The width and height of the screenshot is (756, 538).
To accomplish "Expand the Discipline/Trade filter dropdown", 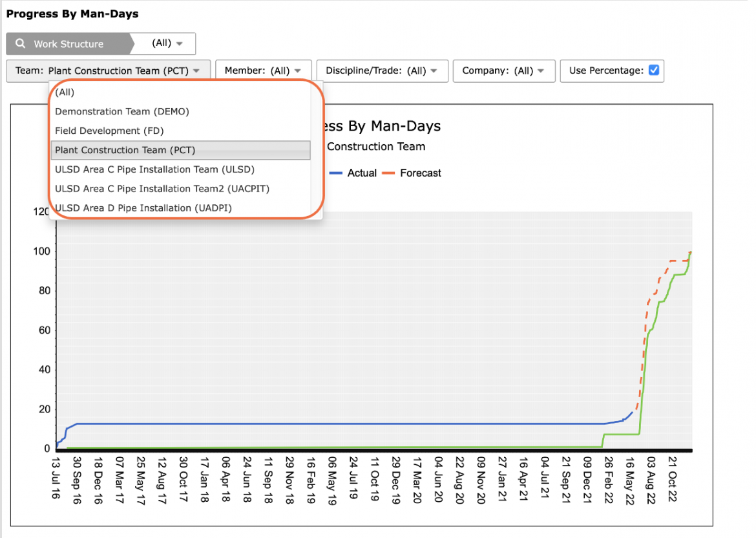I will tap(383, 70).
